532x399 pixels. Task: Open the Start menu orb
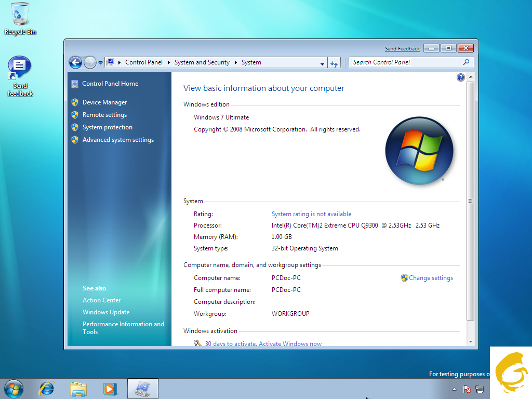(14, 388)
